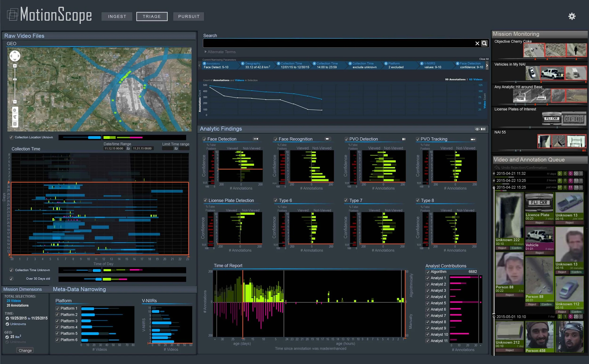Clear the search field with the X icon
Image resolution: width=589 pixels, height=364 pixels.
(477, 43)
